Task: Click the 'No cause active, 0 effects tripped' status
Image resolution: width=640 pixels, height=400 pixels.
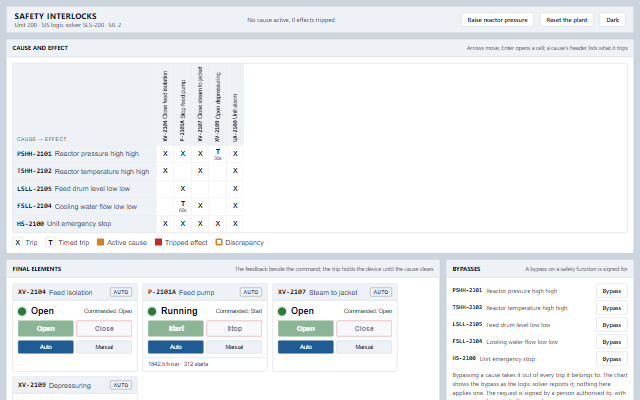Action: (291, 20)
